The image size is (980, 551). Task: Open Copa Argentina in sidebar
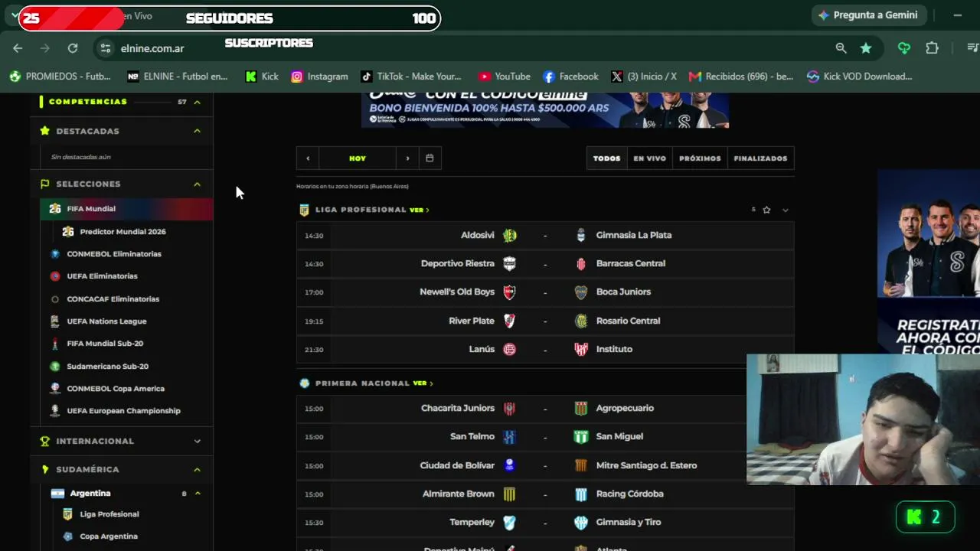click(x=109, y=536)
